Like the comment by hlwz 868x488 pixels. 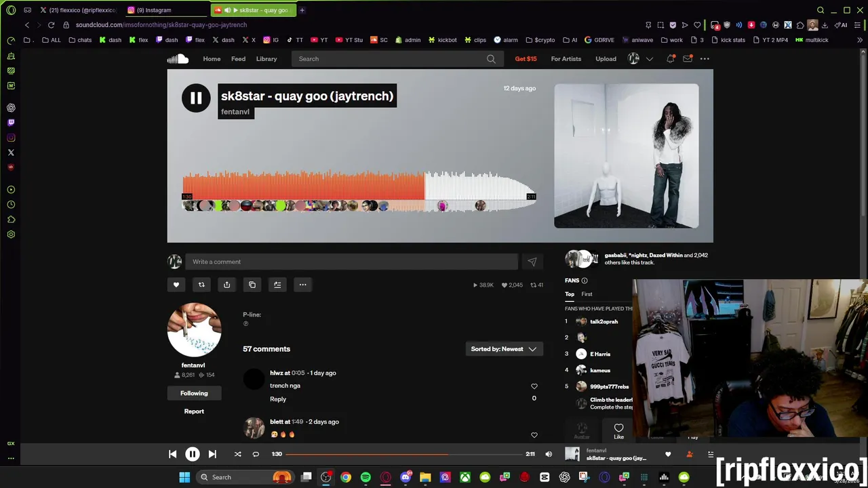point(534,386)
